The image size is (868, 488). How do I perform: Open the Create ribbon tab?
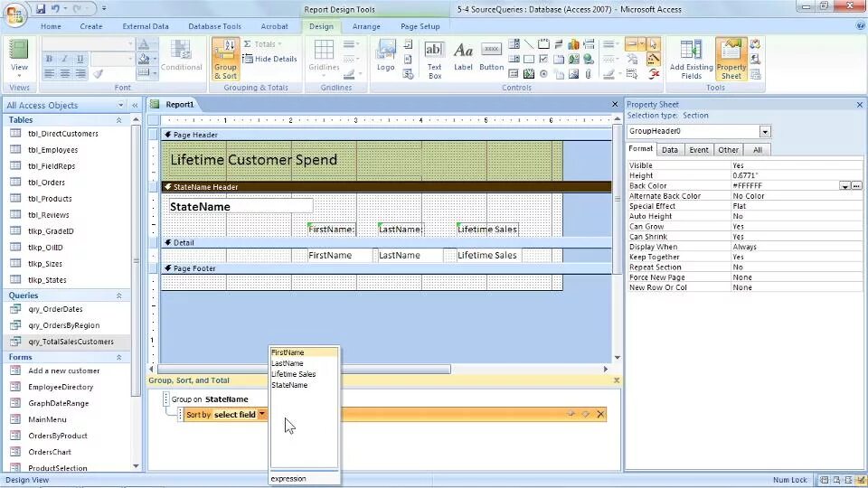[x=90, y=26]
